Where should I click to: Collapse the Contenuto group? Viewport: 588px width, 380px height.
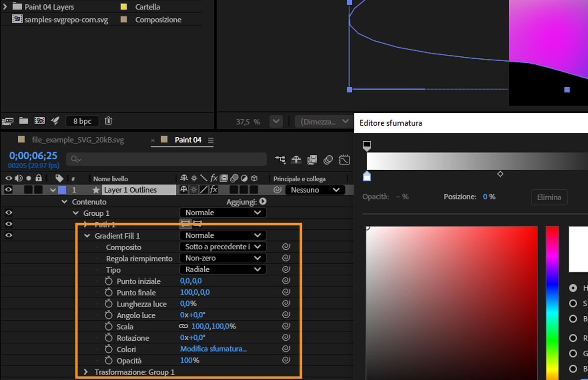coord(64,202)
